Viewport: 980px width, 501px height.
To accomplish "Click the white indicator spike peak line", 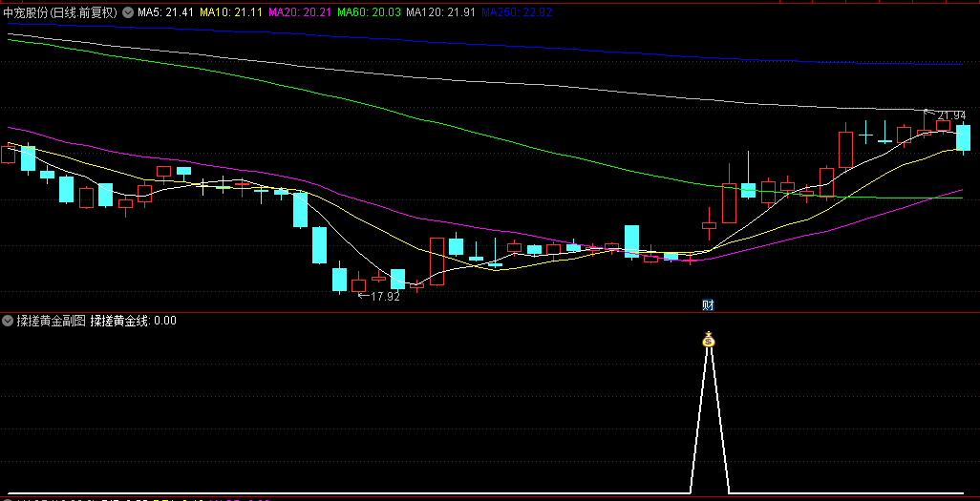I will pyautogui.click(x=709, y=420).
